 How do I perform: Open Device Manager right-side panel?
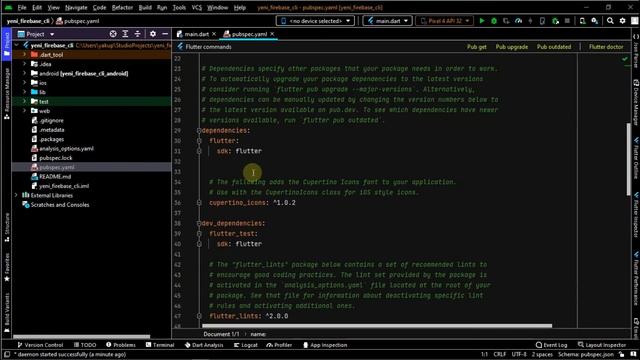pos(636,102)
